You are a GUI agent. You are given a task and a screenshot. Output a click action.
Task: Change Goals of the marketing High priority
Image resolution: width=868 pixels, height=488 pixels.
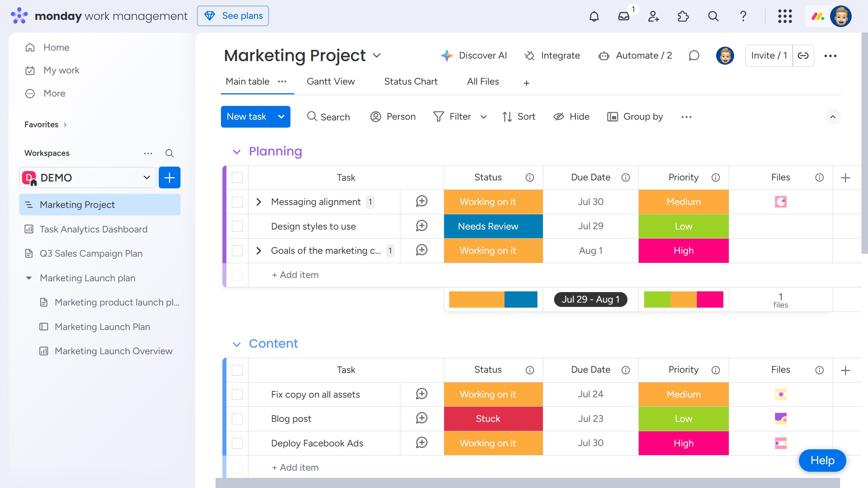684,251
